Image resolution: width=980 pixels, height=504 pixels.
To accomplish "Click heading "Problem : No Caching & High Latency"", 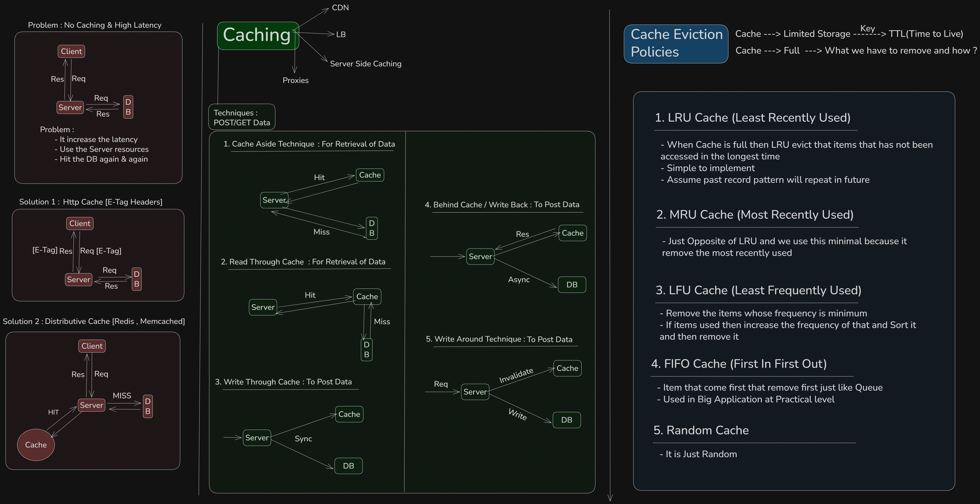I will (x=95, y=25).
